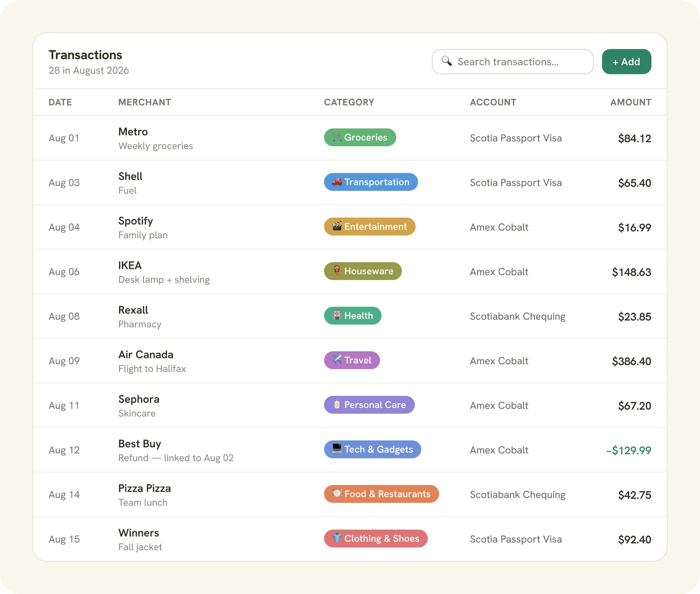
Task: Click Amex Cobalt in the Spotify row
Action: point(499,227)
